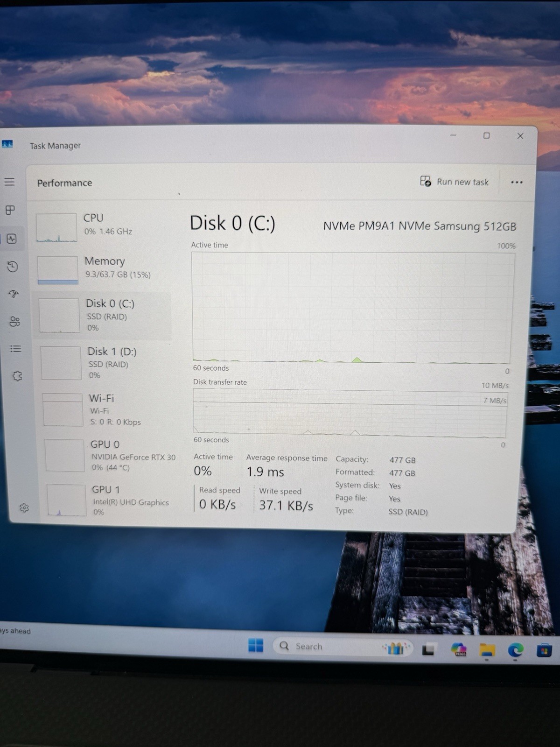Open the App history page icon
This screenshot has width=560, height=747.
coord(13,267)
